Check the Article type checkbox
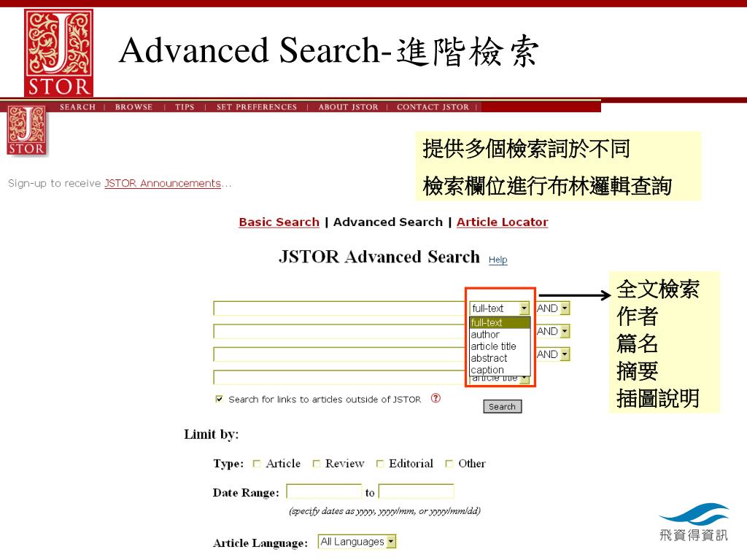Screen dimensions: 747x560 (x=257, y=463)
